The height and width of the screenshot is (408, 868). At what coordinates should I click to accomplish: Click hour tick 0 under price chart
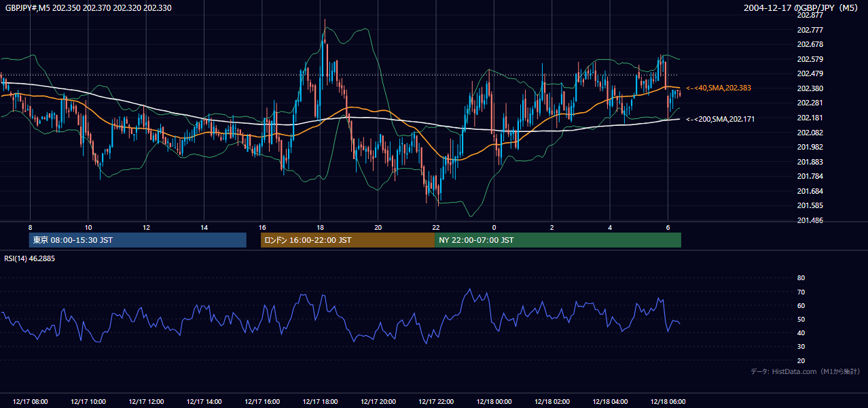click(x=494, y=227)
